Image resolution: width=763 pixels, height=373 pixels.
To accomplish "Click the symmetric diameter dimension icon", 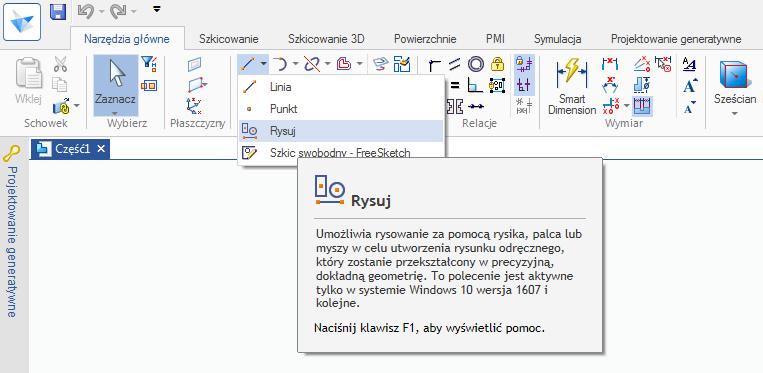I will tap(643, 85).
